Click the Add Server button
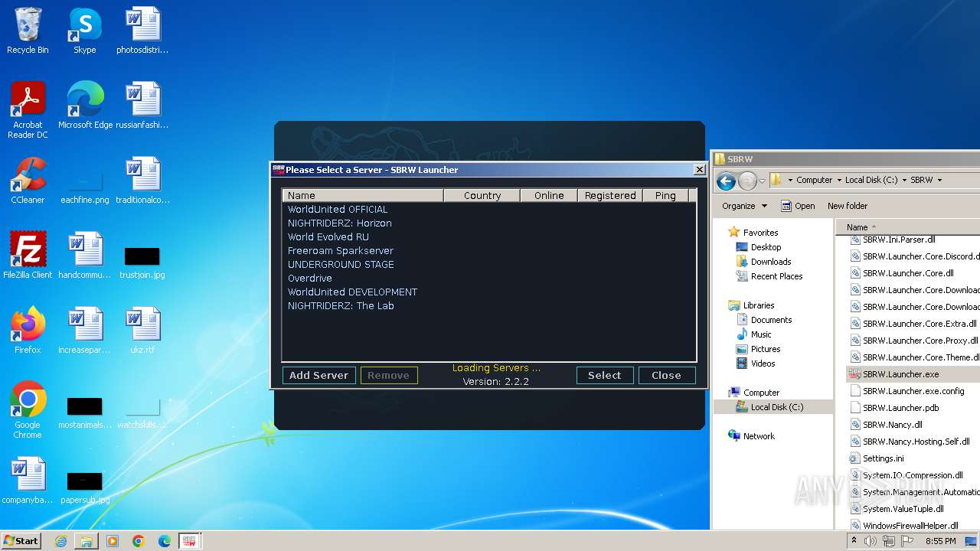This screenshot has width=980, height=551. (x=318, y=375)
